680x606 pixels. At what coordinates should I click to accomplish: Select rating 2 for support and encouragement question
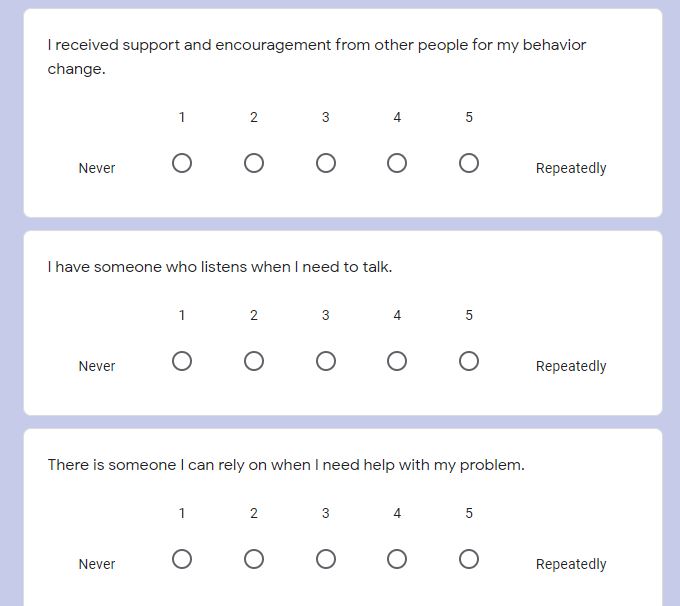tap(254, 164)
